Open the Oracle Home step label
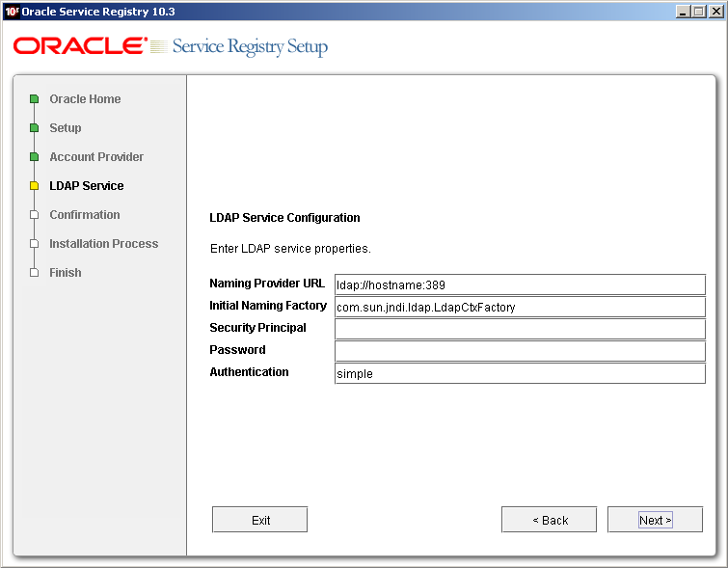728x568 pixels. pyautogui.click(x=85, y=99)
